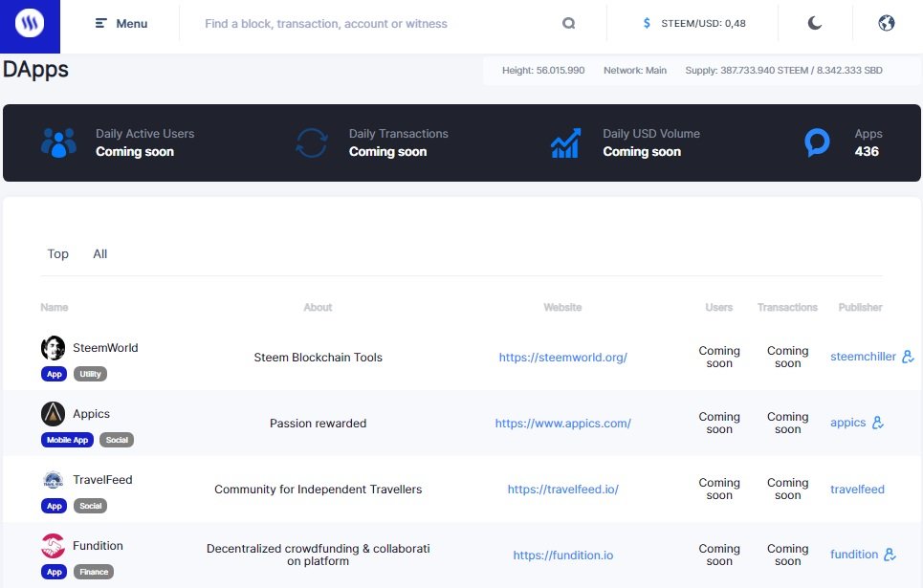Click the TravelFeed logo icon
The height and width of the screenshot is (588, 923).
[53, 480]
